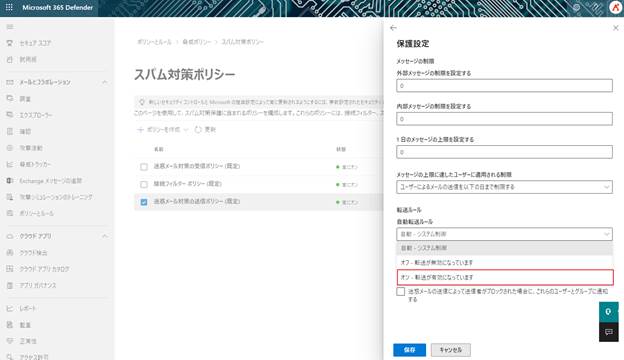
Task: Select 'On - forwarding is enabled' option
Action: pyautogui.click(x=505, y=277)
